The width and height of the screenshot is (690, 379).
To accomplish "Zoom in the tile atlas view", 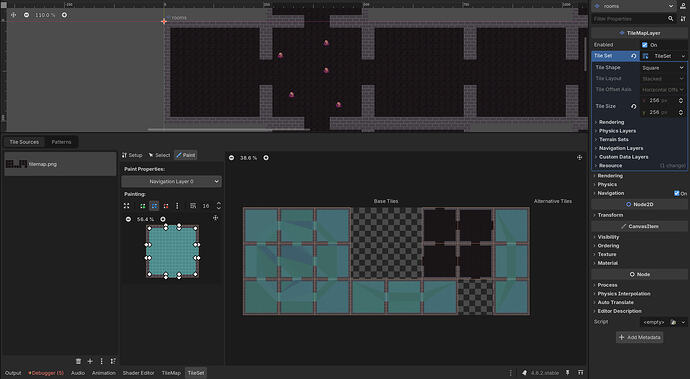I will 266,158.
